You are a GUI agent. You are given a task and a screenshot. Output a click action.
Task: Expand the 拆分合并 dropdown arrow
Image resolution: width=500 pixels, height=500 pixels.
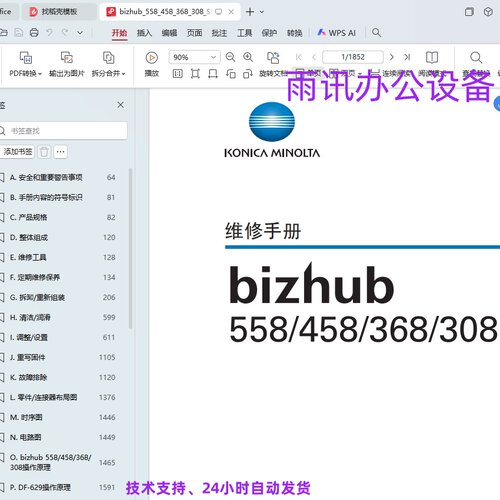pyautogui.click(x=123, y=74)
